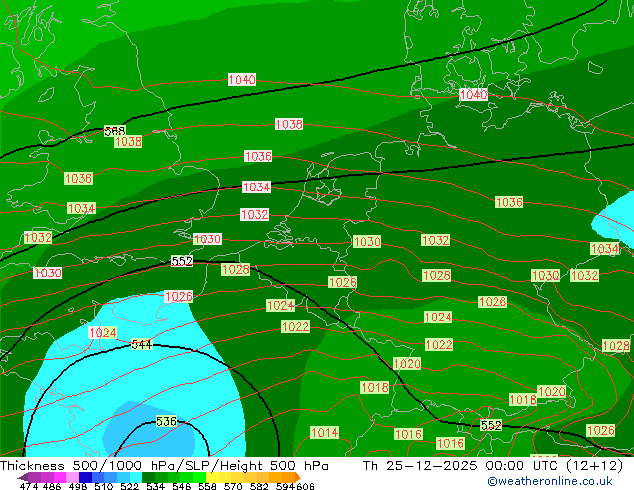
Task: Click the 510 legend value
Action: pos(104,486)
